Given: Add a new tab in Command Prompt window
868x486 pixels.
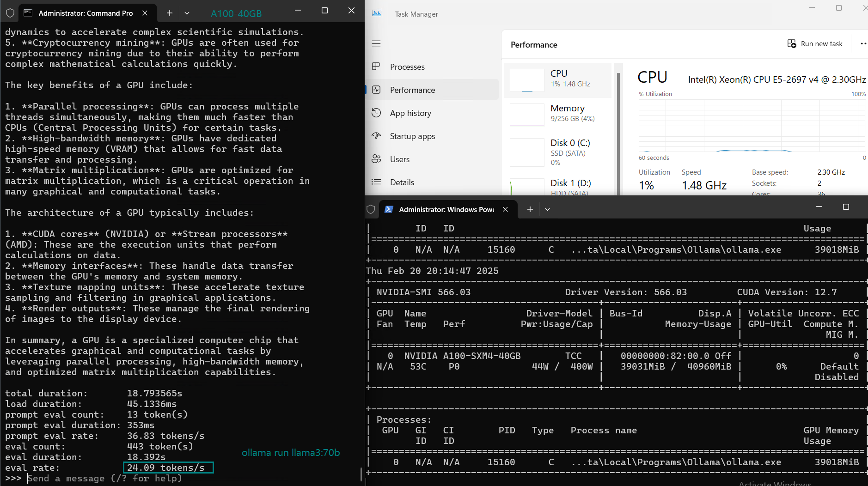Looking at the screenshot, I should 169,13.
